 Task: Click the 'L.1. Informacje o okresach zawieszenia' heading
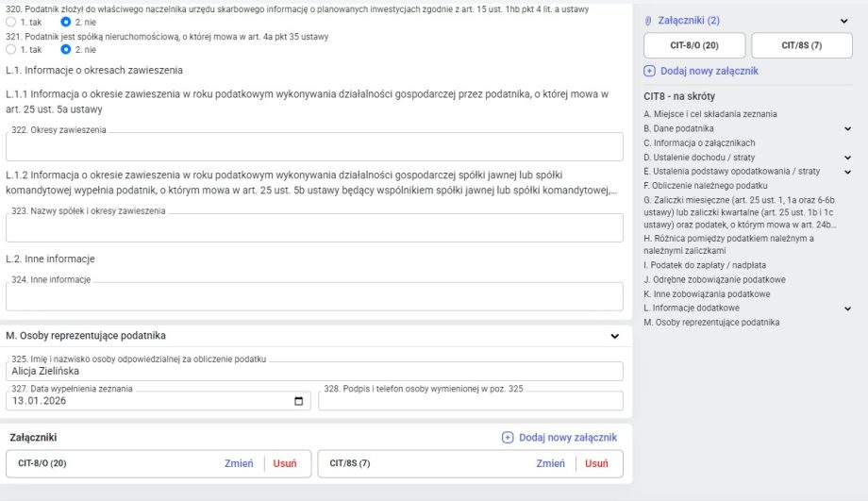click(x=94, y=71)
